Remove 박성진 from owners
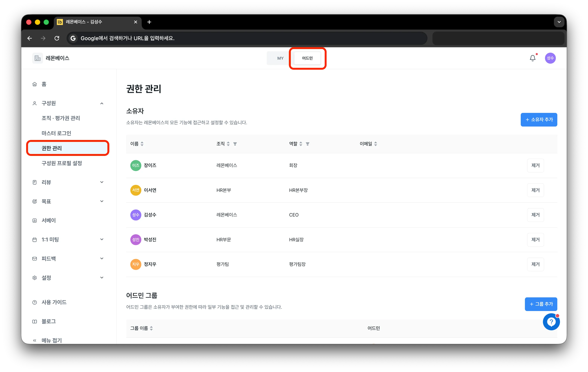Image resolution: width=588 pixels, height=372 pixels. point(535,240)
